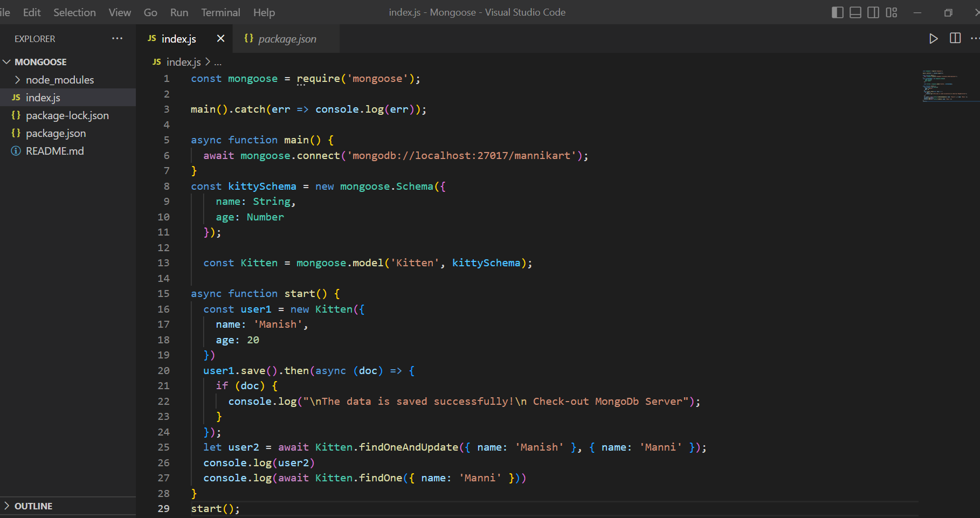980x518 pixels.
Task: Toggle Secondary Side Bar layout icon
Action: [x=873, y=12]
